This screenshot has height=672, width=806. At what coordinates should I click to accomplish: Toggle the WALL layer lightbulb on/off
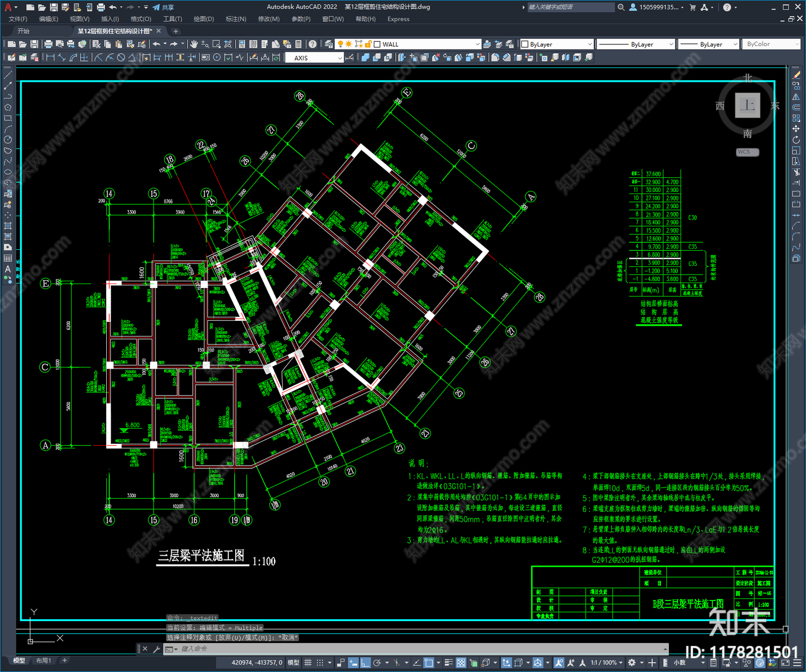340,44
